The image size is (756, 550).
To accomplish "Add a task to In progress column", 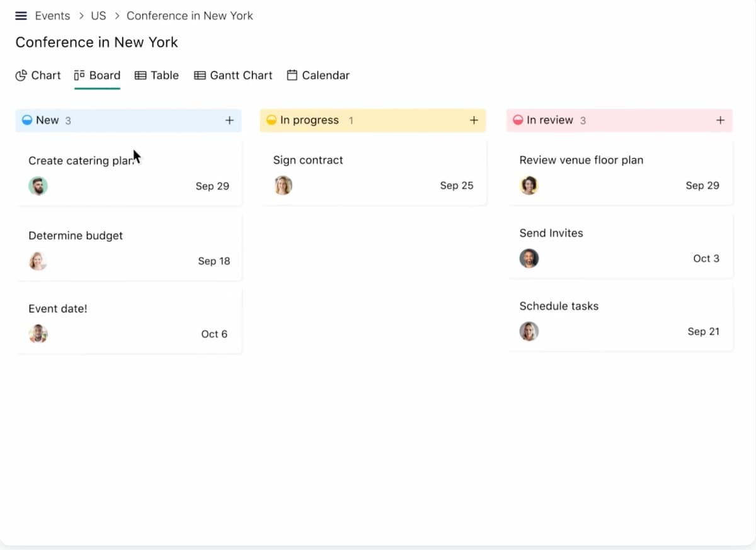I will pyautogui.click(x=474, y=120).
